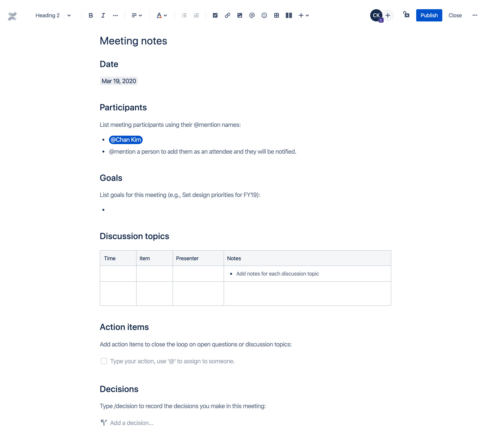Insert an image into the document

(x=240, y=15)
